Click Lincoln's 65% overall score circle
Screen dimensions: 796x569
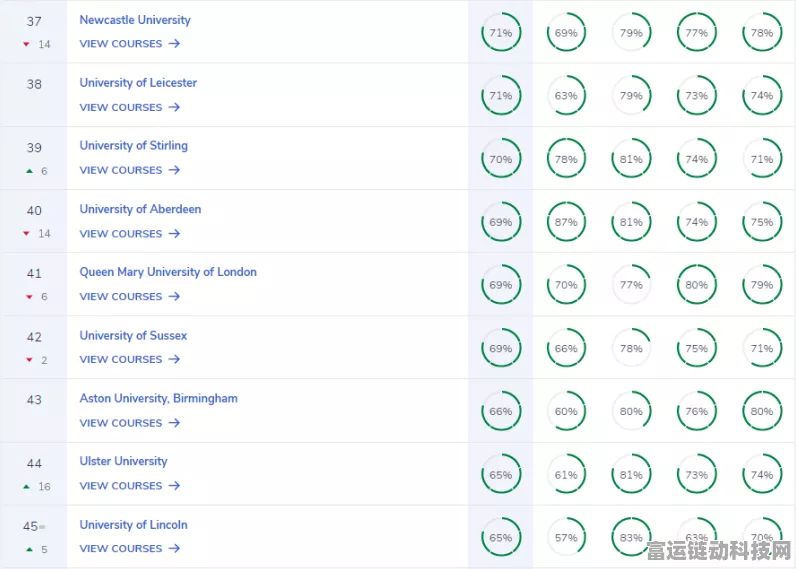tap(501, 538)
